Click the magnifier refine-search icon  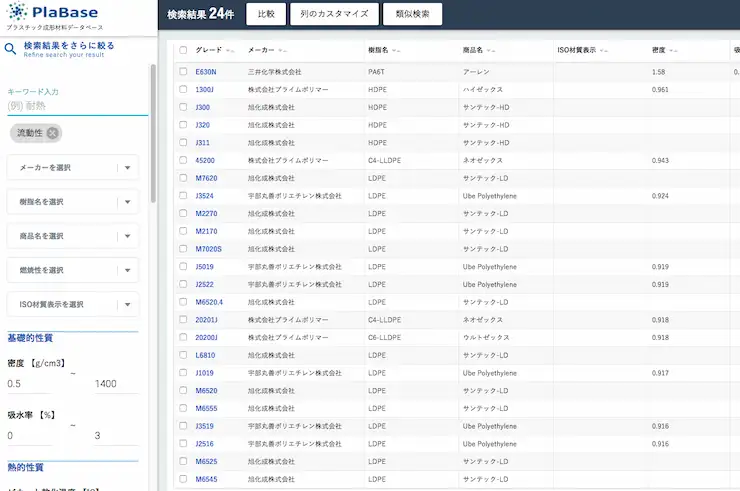pyautogui.click(x=10, y=48)
